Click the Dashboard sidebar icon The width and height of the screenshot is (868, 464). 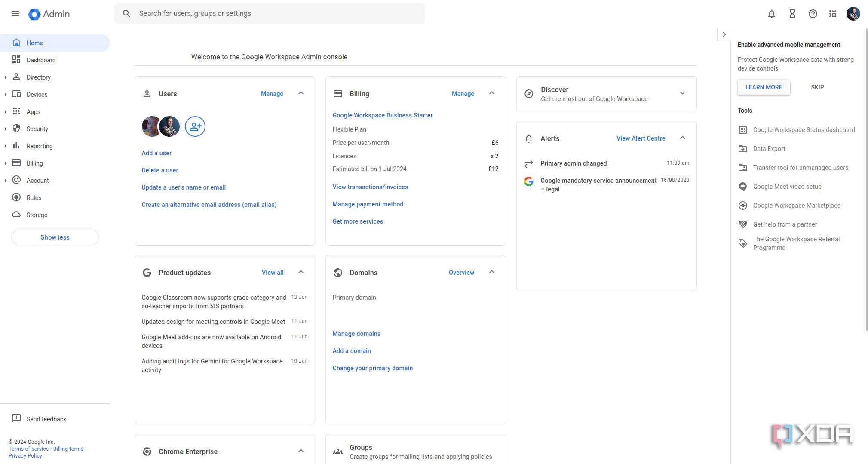coord(16,60)
